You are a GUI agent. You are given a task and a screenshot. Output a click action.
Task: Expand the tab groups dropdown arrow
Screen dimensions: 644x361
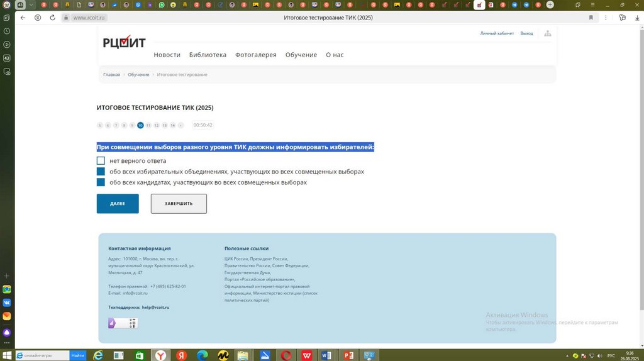click(31, 5)
